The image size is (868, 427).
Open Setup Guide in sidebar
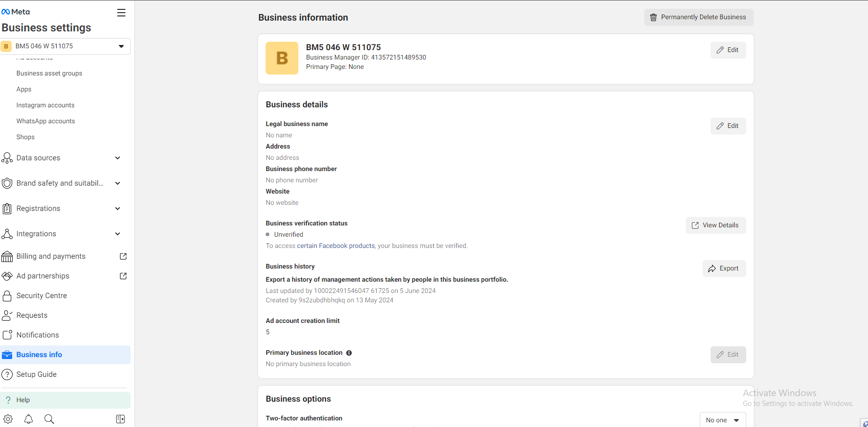click(x=37, y=375)
